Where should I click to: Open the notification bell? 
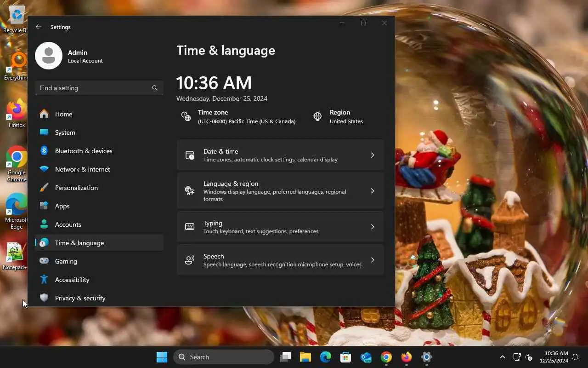(575, 357)
